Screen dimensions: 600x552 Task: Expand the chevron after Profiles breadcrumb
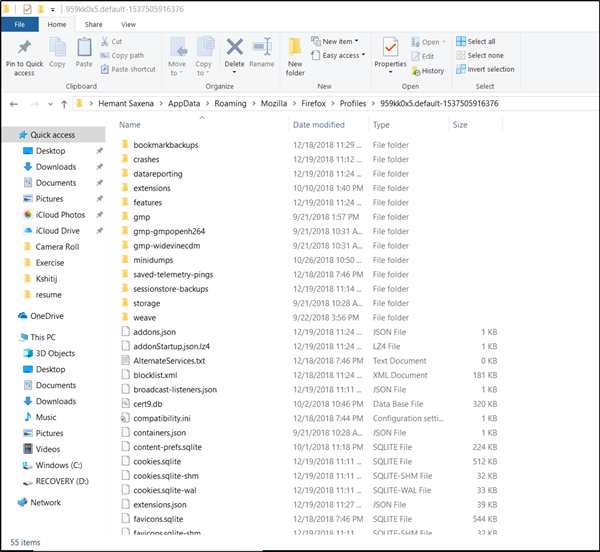point(373,104)
